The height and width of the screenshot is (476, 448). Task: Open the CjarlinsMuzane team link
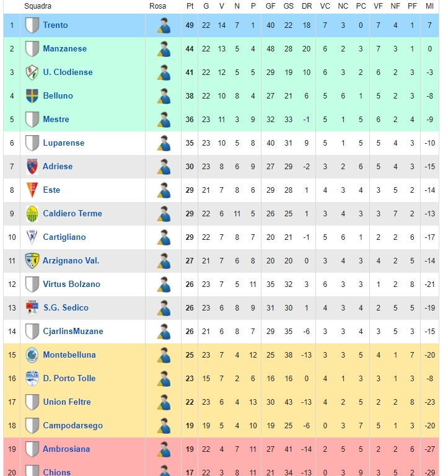click(x=73, y=331)
